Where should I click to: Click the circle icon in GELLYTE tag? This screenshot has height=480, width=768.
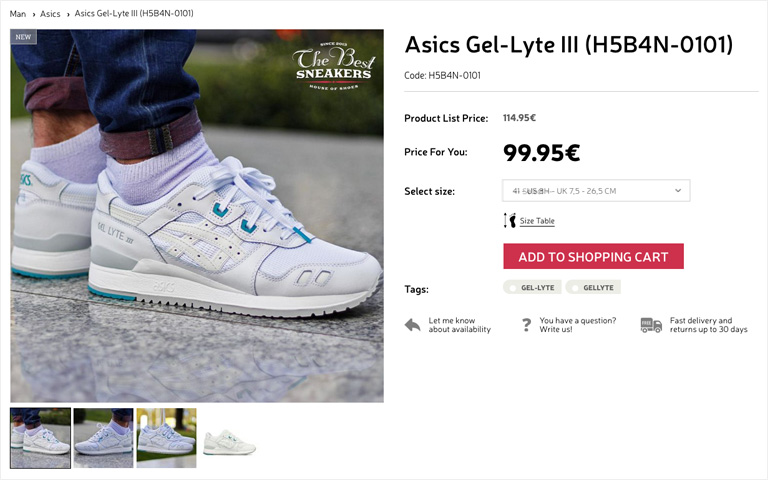click(x=575, y=288)
